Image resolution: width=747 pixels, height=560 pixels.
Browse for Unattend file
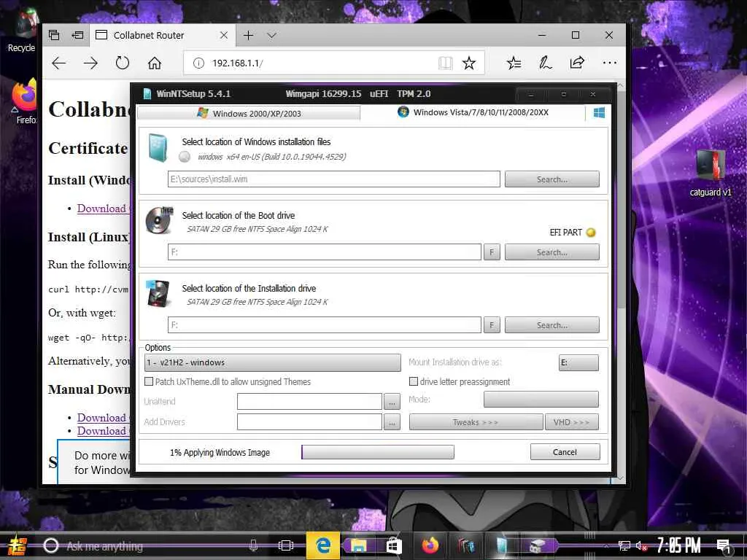[x=392, y=402]
